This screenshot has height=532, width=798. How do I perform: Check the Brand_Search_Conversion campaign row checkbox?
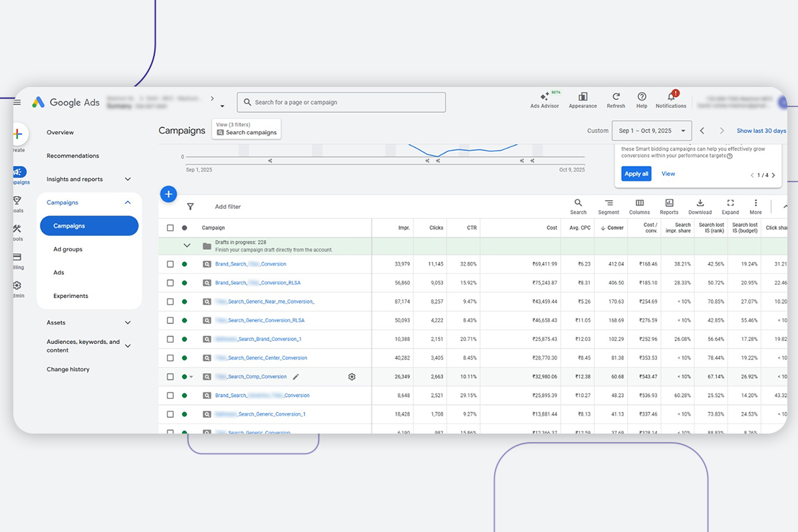[x=170, y=263]
